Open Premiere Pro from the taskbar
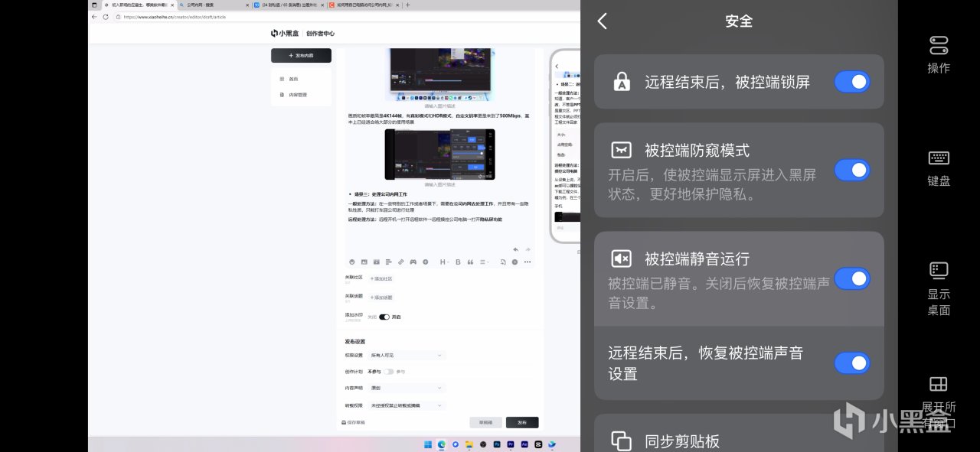980x452 pixels. [511, 444]
